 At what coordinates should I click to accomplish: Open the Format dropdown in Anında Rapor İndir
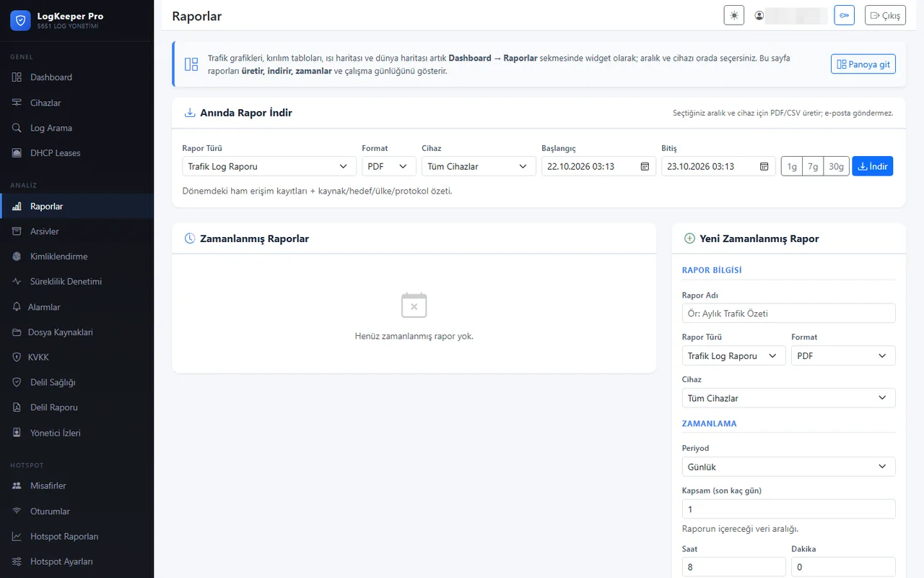click(x=388, y=166)
